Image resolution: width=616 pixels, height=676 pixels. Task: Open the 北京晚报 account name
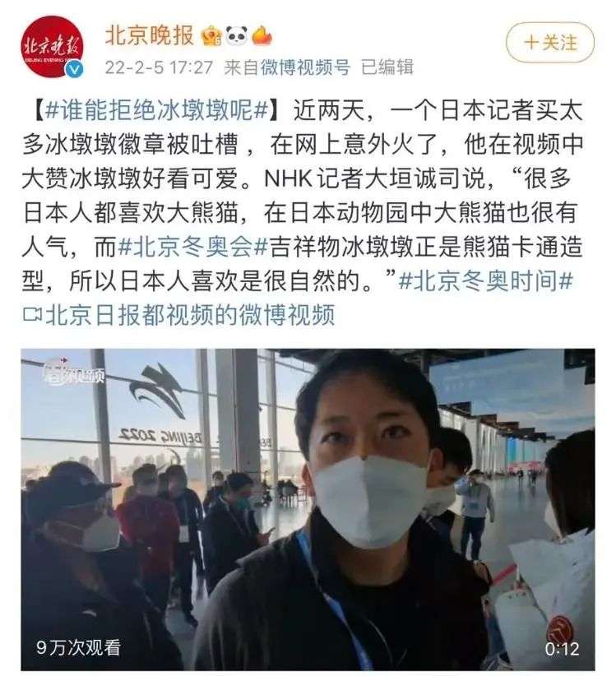pyautogui.click(x=149, y=35)
